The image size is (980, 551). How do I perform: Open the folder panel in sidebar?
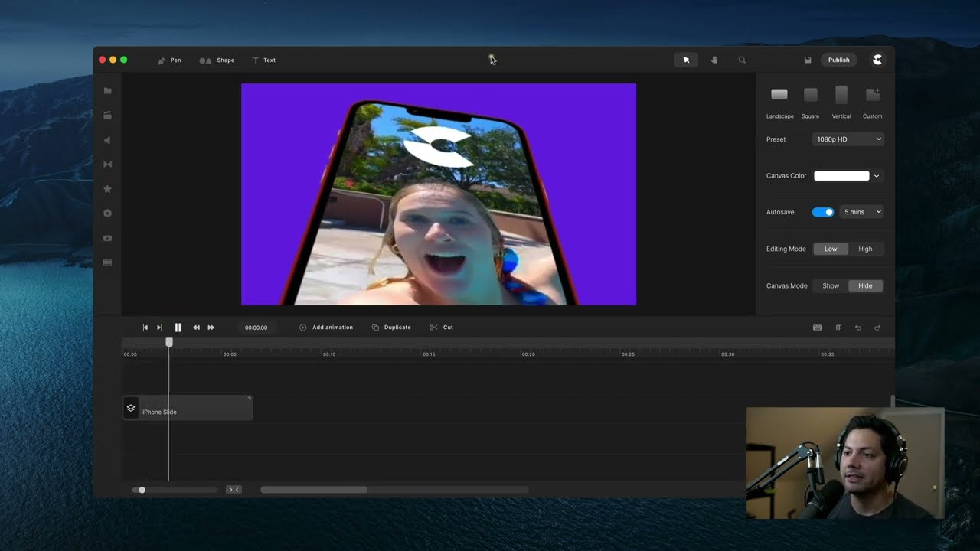click(107, 90)
